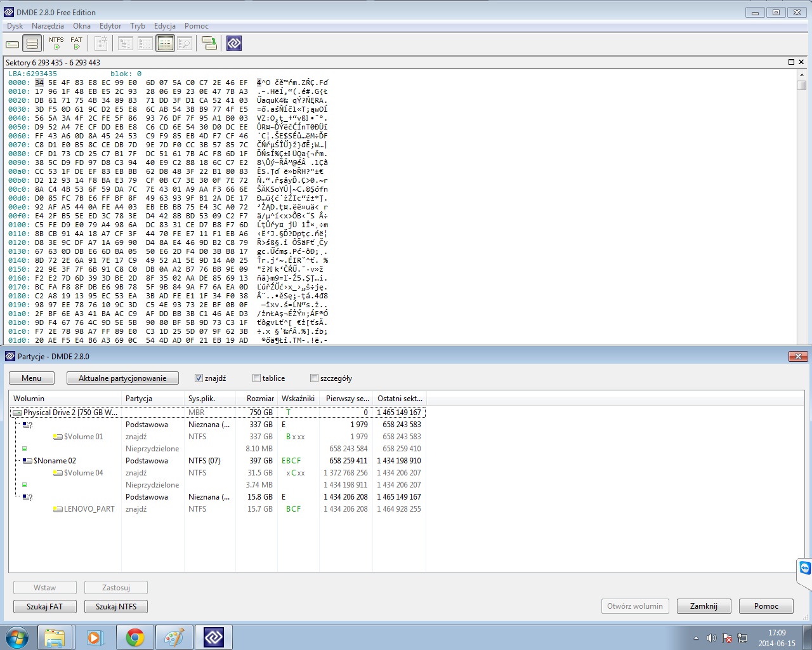Select the $Noname 02 partition row
Viewport: 812px width, 650px height.
pyautogui.click(x=218, y=461)
